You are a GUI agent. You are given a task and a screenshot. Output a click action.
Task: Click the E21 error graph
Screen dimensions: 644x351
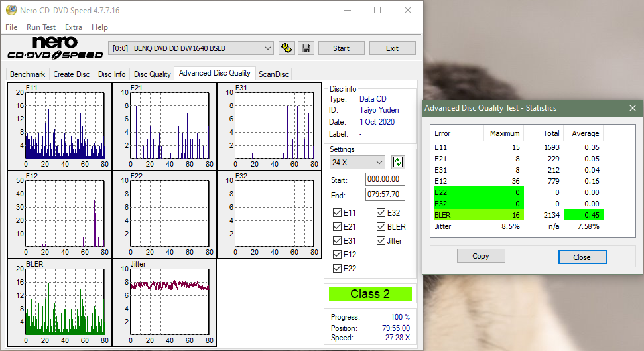164,126
